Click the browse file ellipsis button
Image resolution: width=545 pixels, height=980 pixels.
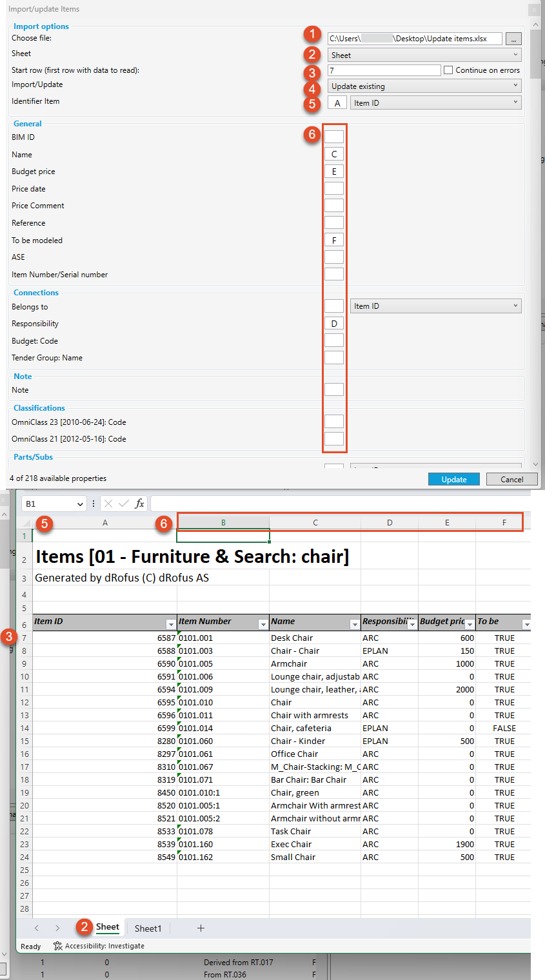pos(513,39)
